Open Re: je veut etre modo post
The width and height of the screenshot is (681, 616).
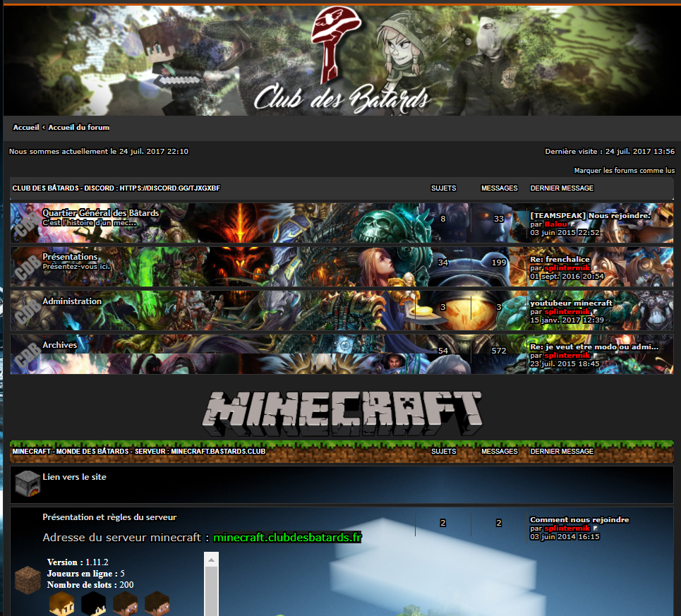[594, 347]
